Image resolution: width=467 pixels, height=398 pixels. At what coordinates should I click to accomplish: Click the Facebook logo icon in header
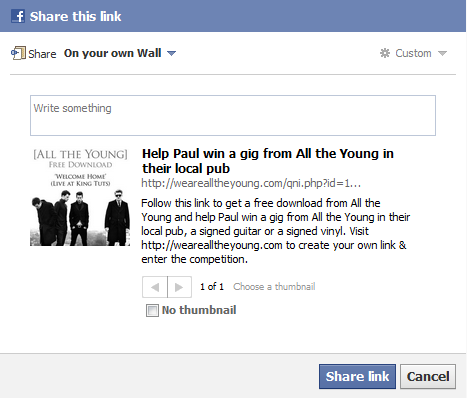tap(18, 16)
